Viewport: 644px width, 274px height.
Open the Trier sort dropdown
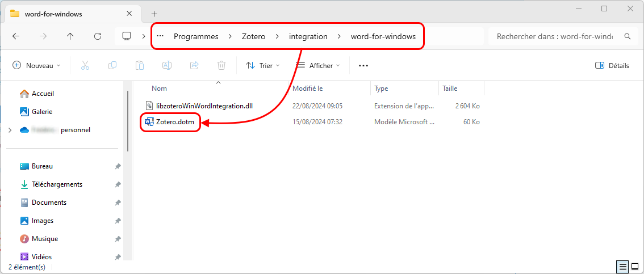click(262, 66)
